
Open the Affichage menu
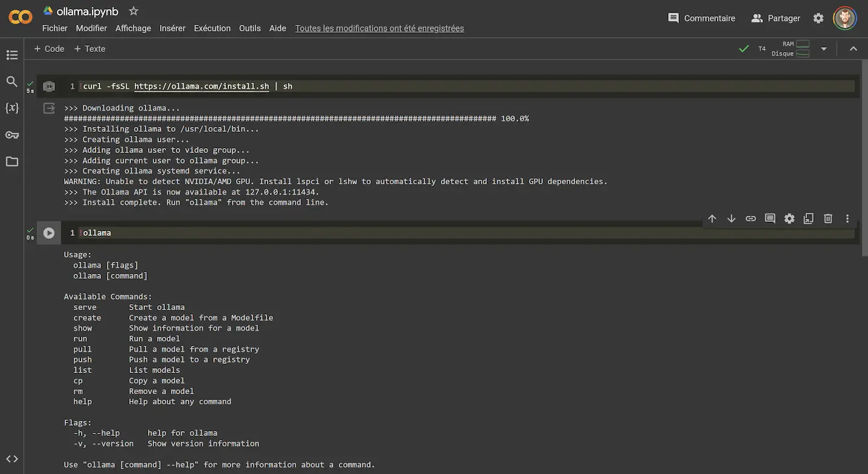(133, 28)
